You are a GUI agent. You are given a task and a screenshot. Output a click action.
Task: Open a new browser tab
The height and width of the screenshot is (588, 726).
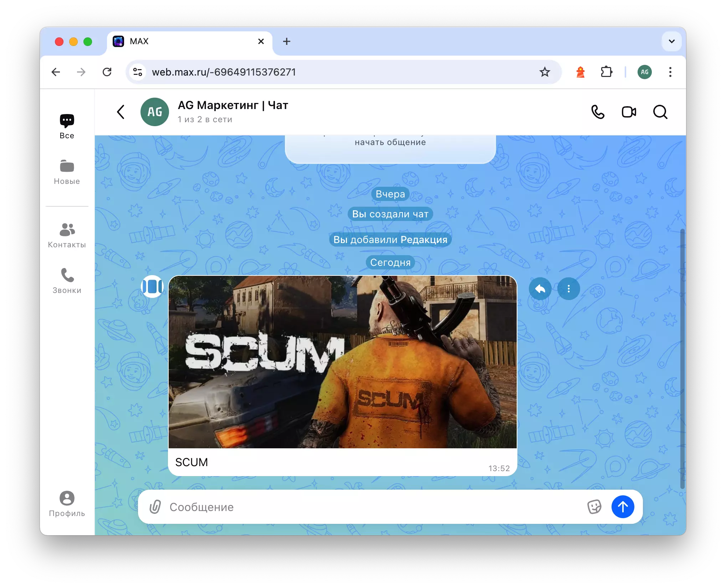coord(287,41)
